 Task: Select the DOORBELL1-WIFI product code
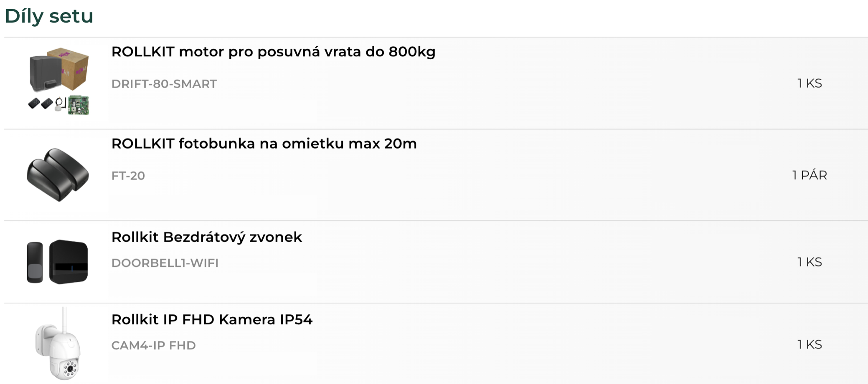coord(165,263)
